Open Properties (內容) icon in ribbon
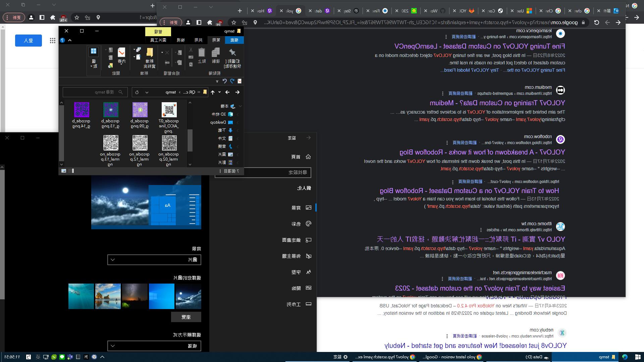Image resolution: width=644 pixels, height=362 pixels. point(121,56)
